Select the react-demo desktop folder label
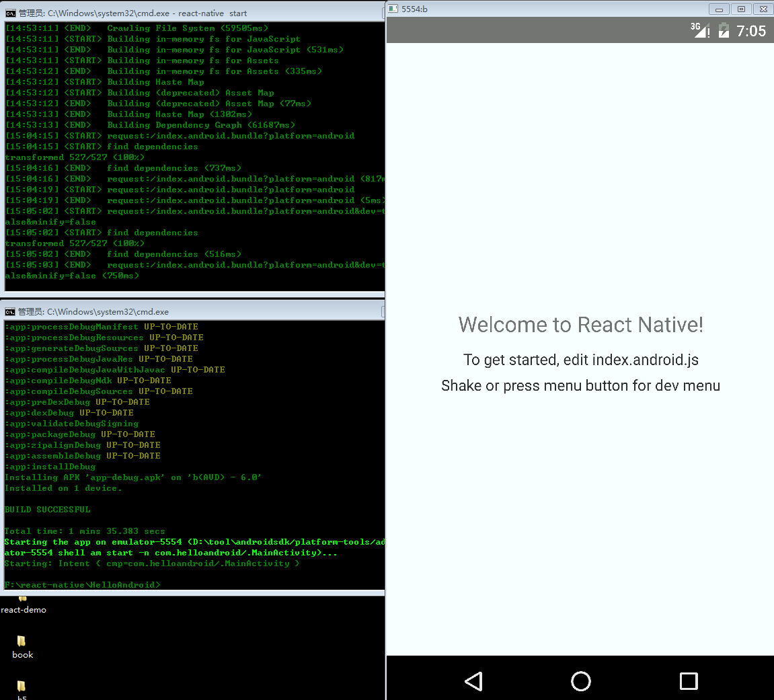 (x=24, y=610)
